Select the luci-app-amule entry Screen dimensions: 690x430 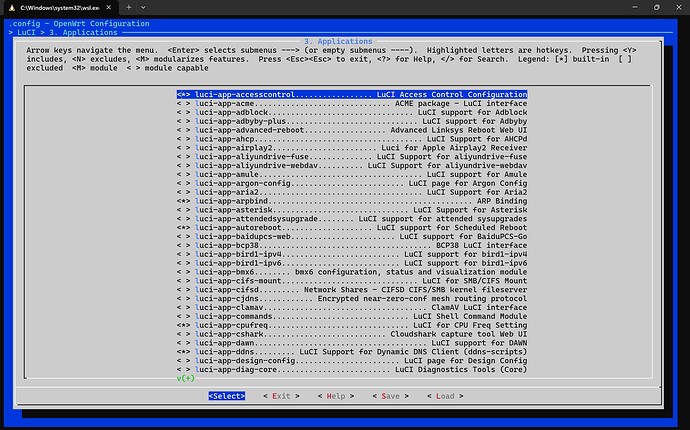click(352, 174)
